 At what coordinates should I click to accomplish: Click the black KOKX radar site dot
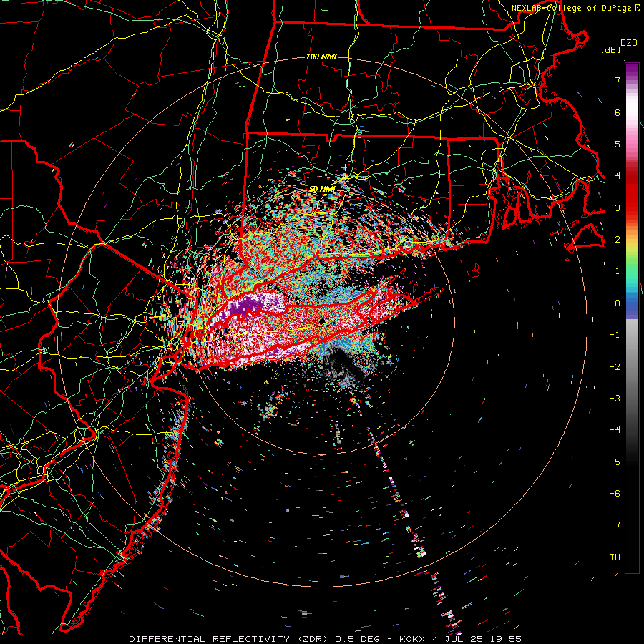tap(322, 321)
